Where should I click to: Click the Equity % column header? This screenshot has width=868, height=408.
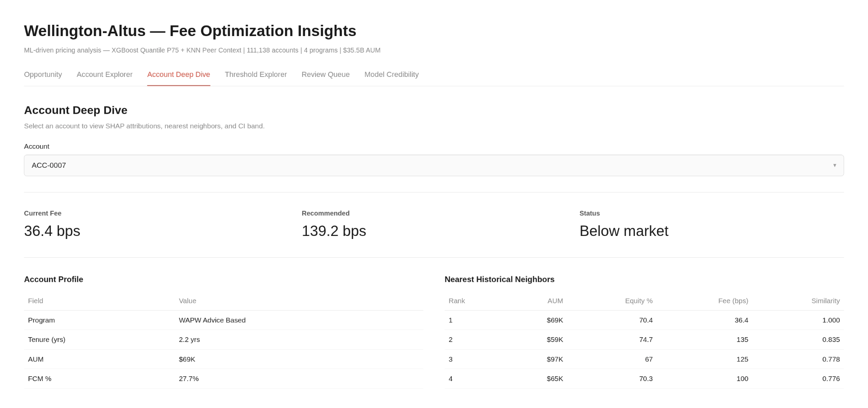[x=639, y=301]
